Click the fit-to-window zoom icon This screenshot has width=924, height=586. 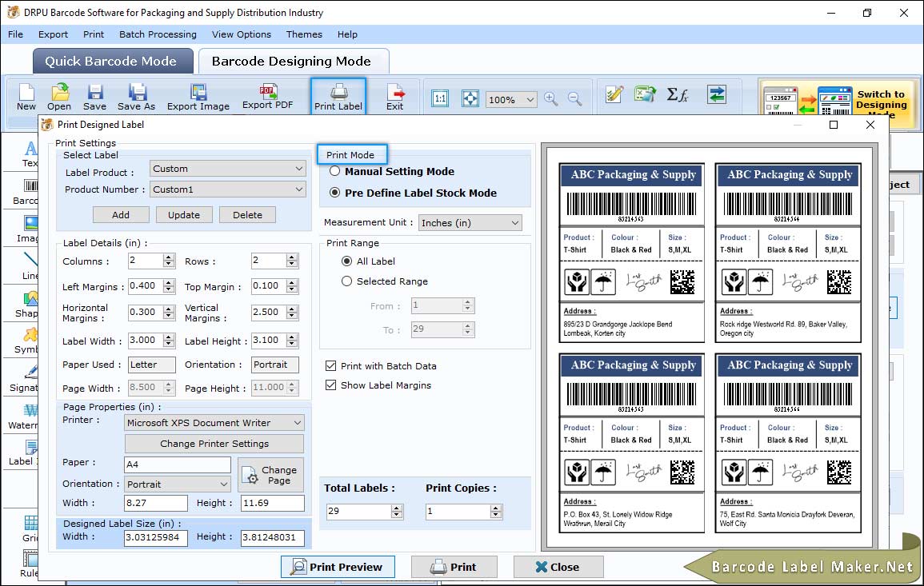pyautogui.click(x=470, y=98)
